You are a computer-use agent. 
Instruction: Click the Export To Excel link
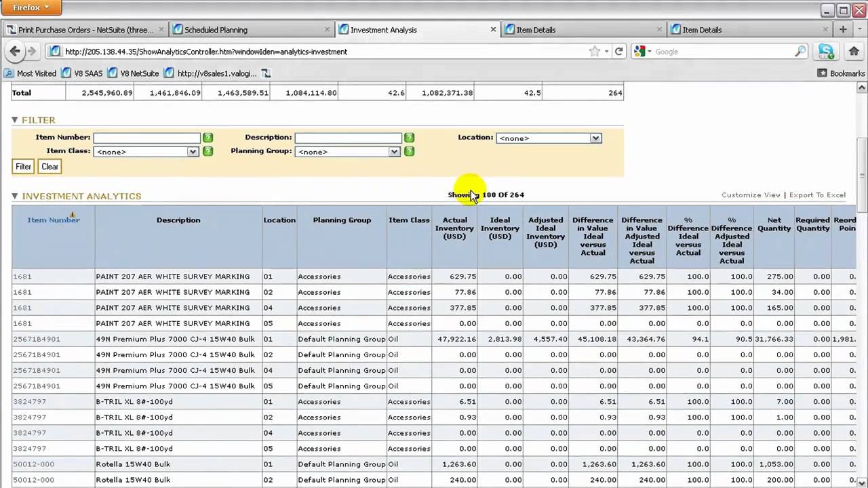[x=817, y=195]
